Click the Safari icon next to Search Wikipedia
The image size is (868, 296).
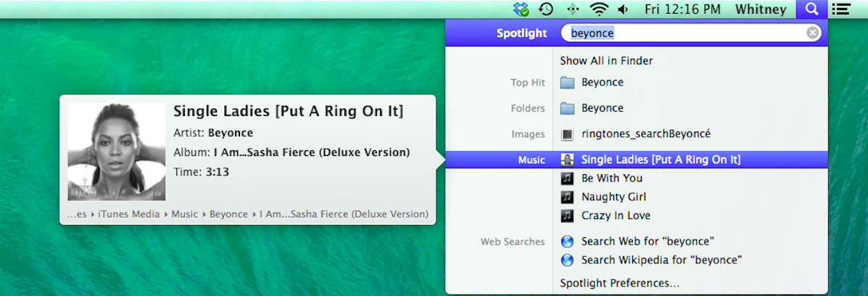pyautogui.click(x=568, y=260)
